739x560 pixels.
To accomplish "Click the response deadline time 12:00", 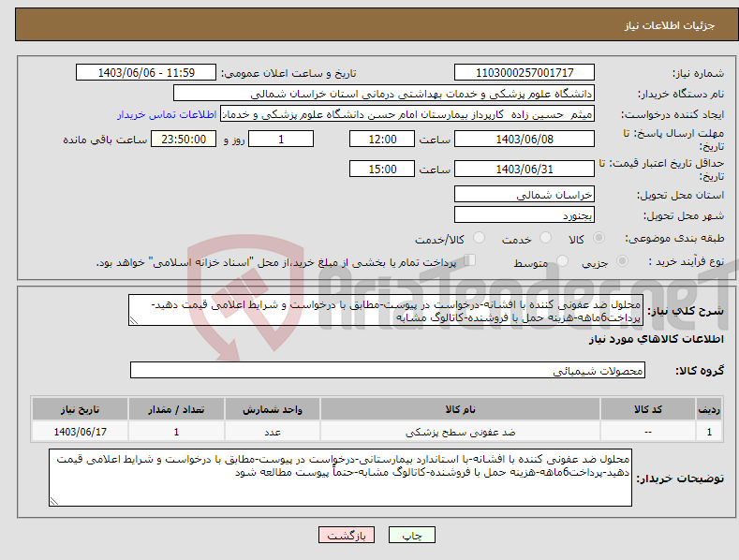I will pos(382,139).
